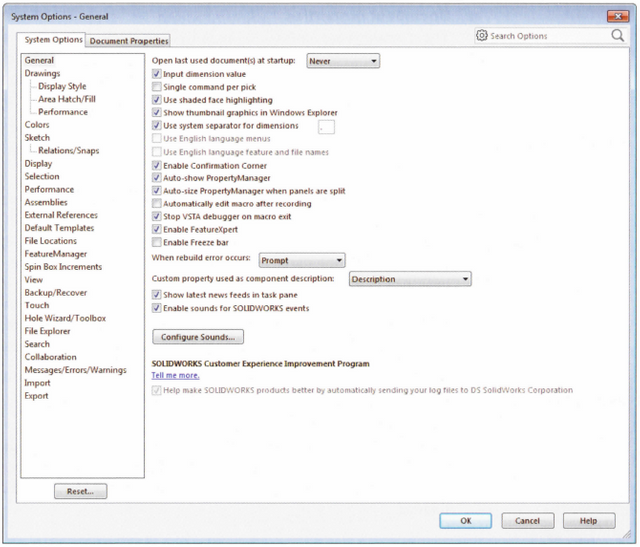Toggle Auto-show PropertyManager checkbox
The height and width of the screenshot is (547, 640).
157,178
